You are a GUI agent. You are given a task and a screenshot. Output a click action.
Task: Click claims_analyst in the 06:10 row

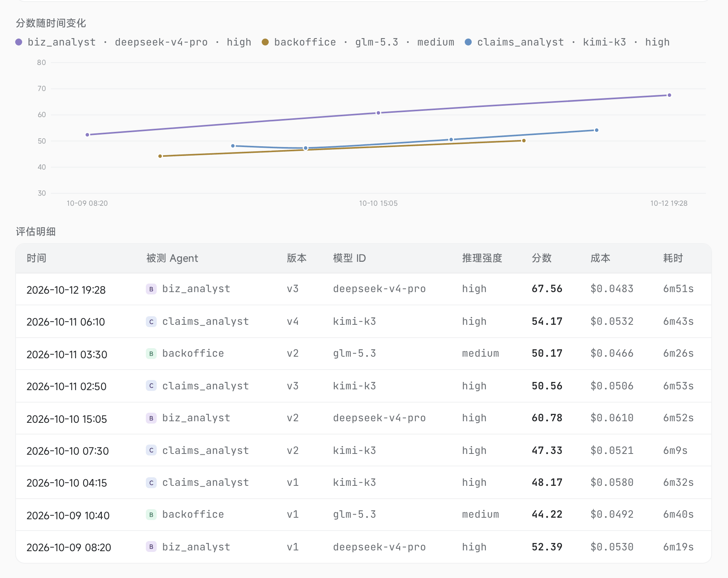(205, 322)
